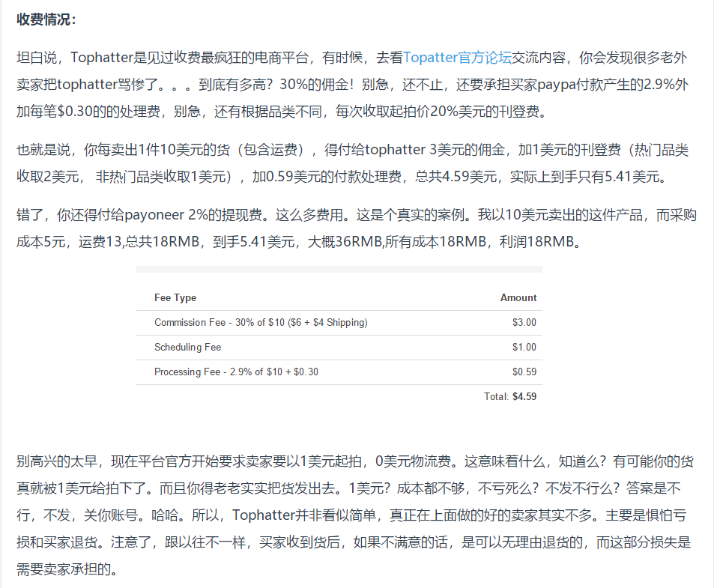Click the paragraph beginning with 也就是说
The width and height of the screenshot is (714, 588).
pyautogui.click(x=352, y=163)
